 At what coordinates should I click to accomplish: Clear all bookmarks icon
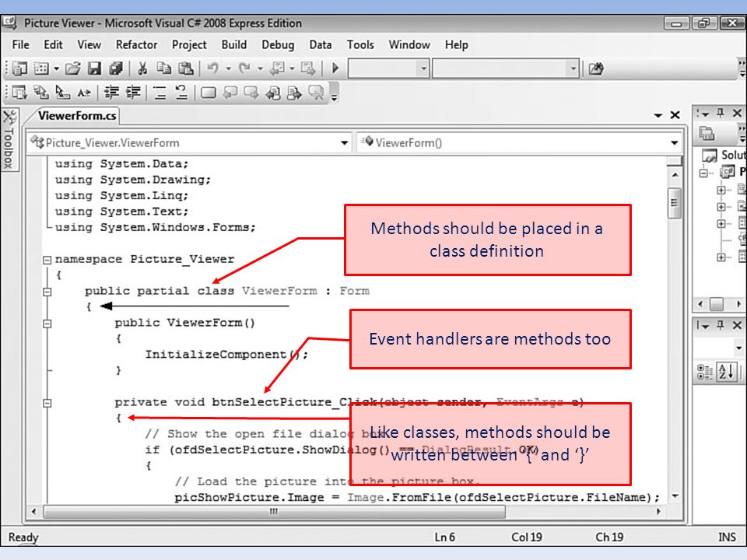pos(317,92)
